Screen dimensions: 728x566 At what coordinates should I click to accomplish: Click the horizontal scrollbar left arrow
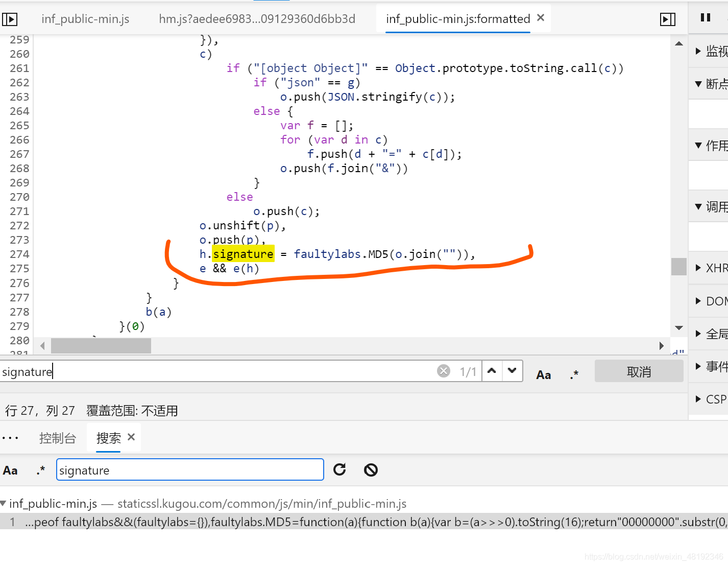tap(42, 346)
